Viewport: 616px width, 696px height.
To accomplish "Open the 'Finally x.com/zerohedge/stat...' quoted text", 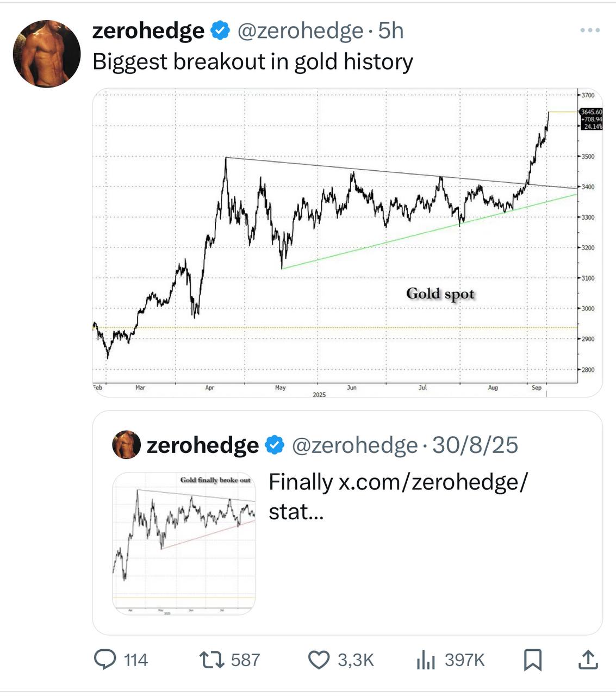I will tap(398, 496).
